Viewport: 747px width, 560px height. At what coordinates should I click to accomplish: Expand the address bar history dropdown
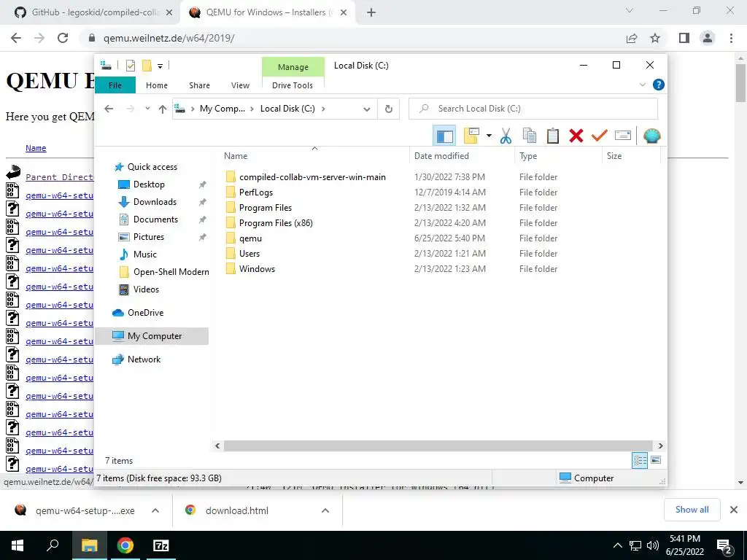pos(366,109)
